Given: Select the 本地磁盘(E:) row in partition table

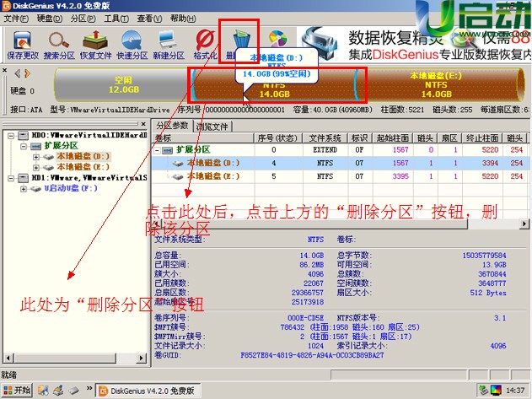Looking at the screenshot, I should coord(339,176).
